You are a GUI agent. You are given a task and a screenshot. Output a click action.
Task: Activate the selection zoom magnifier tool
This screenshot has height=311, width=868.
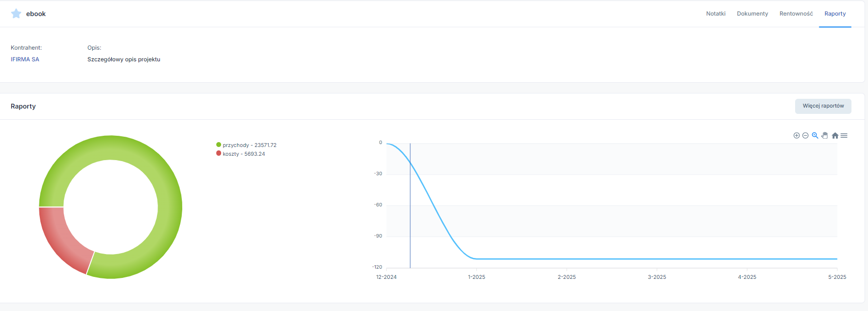[815, 136]
